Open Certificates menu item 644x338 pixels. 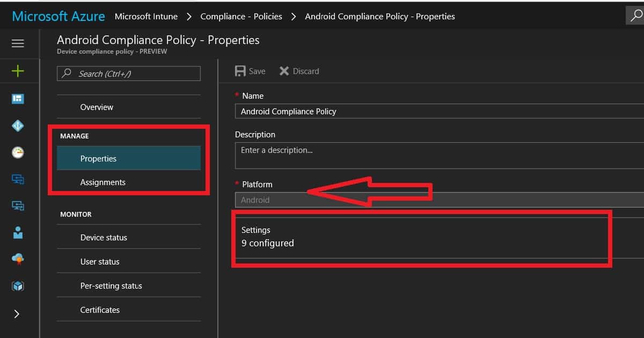pyautogui.click(x=129, y=310)
